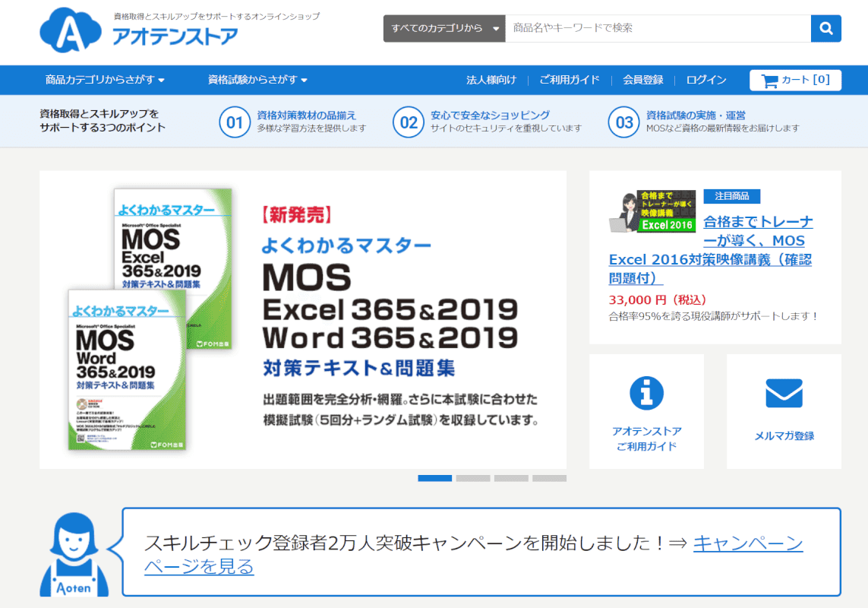Click the 注目商品 badge

coord(731,196)
